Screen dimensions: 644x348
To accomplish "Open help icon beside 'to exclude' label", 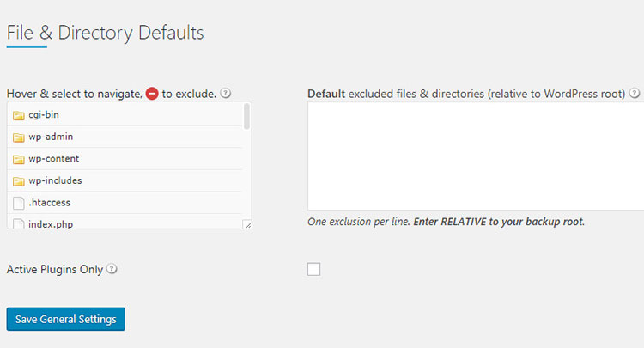I will click(x=225, y=94).
